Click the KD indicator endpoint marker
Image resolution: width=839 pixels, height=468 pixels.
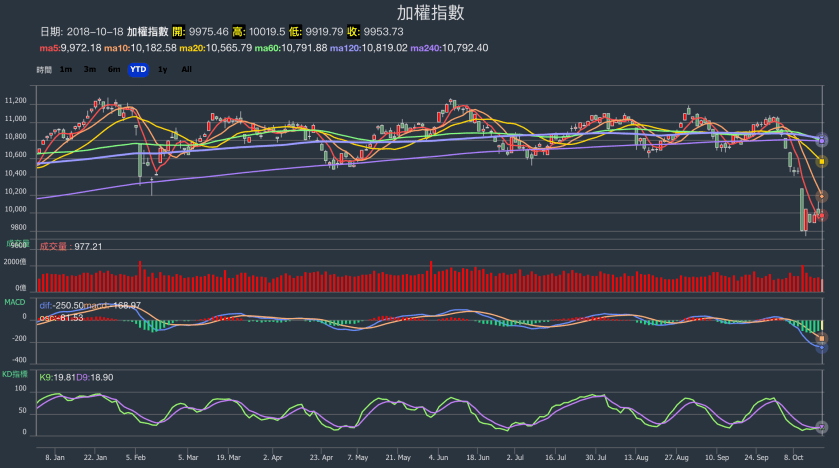click(822, 427)
